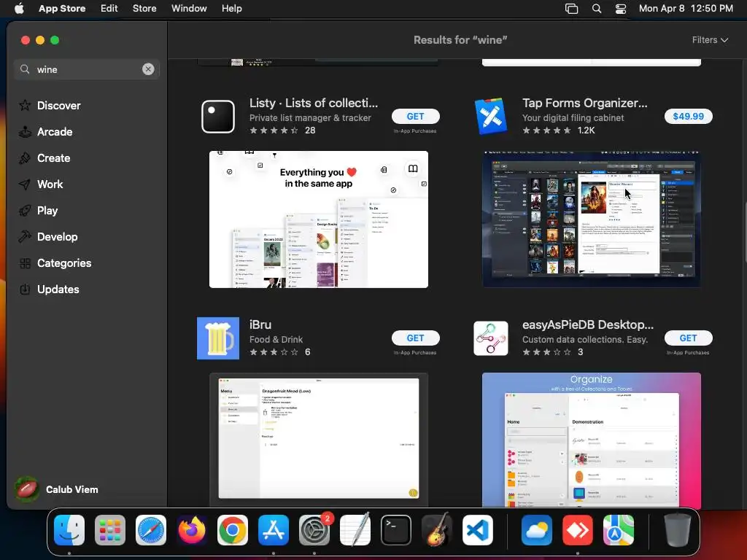
Task: Open the red arrows app in Dock
Action: click(x=578, y=530)
